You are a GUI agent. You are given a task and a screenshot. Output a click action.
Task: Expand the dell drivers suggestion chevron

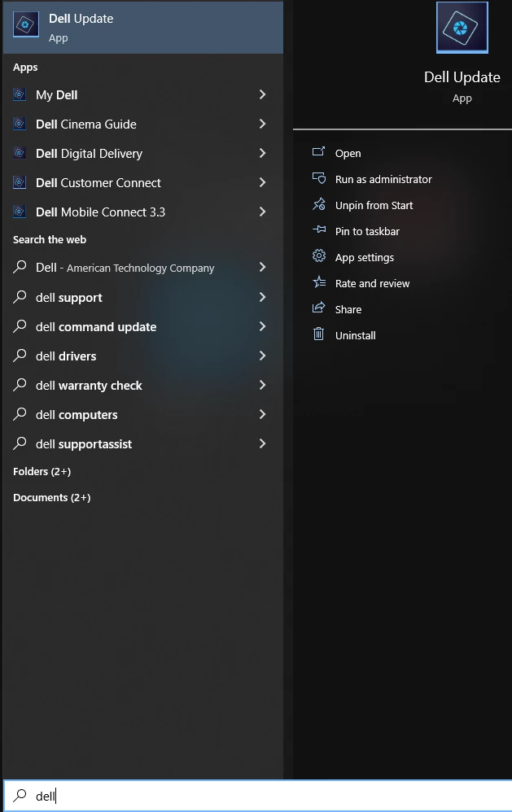(x=262, y=356)
